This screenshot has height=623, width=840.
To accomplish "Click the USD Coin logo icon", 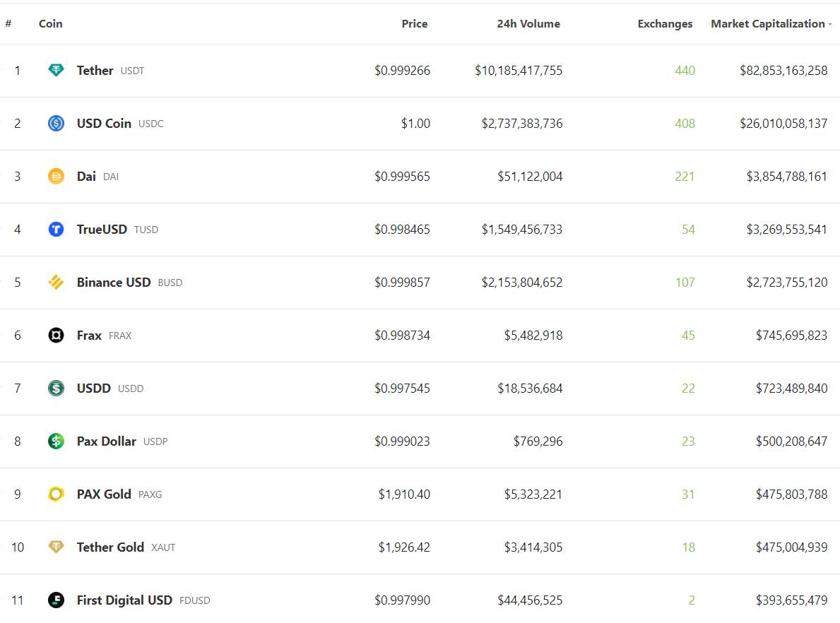I will point(56,123).
